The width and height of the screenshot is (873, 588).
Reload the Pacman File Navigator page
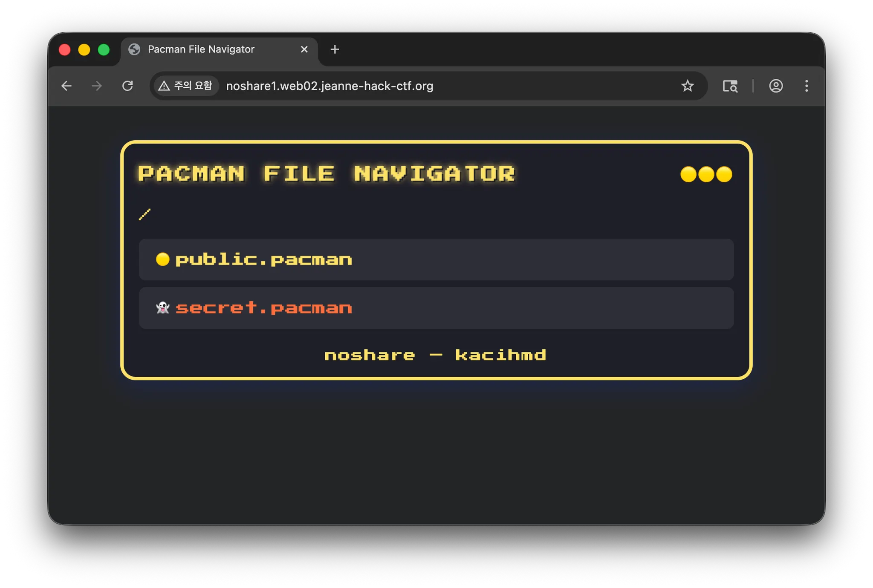coord(127,86)
